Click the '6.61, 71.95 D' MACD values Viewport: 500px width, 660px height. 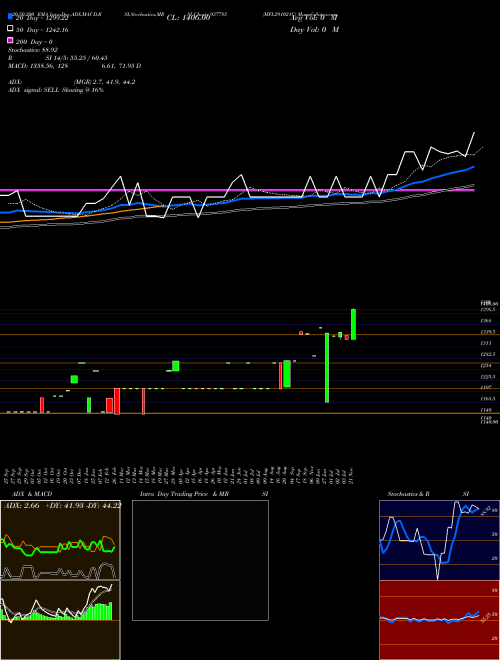point(121,66)
